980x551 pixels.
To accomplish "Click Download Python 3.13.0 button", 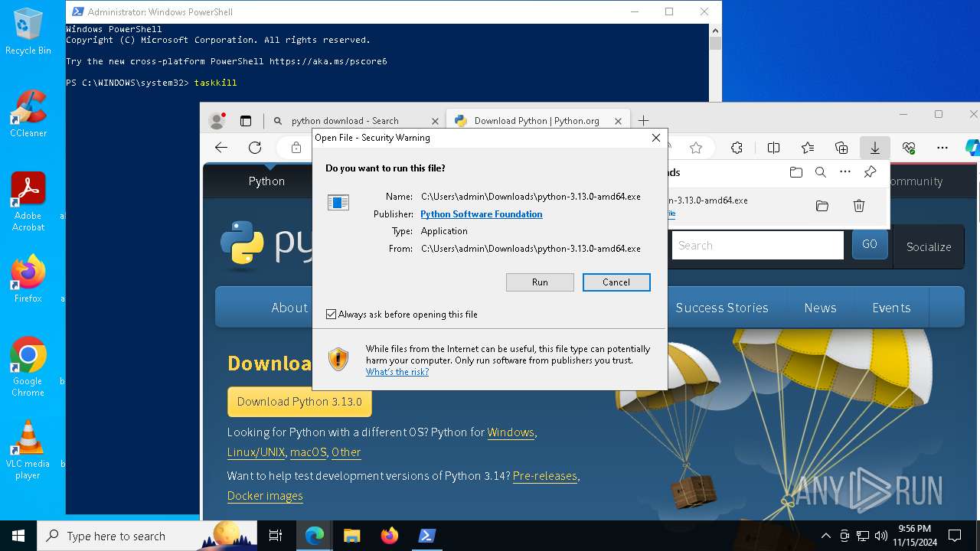I will tap(299, 402).
